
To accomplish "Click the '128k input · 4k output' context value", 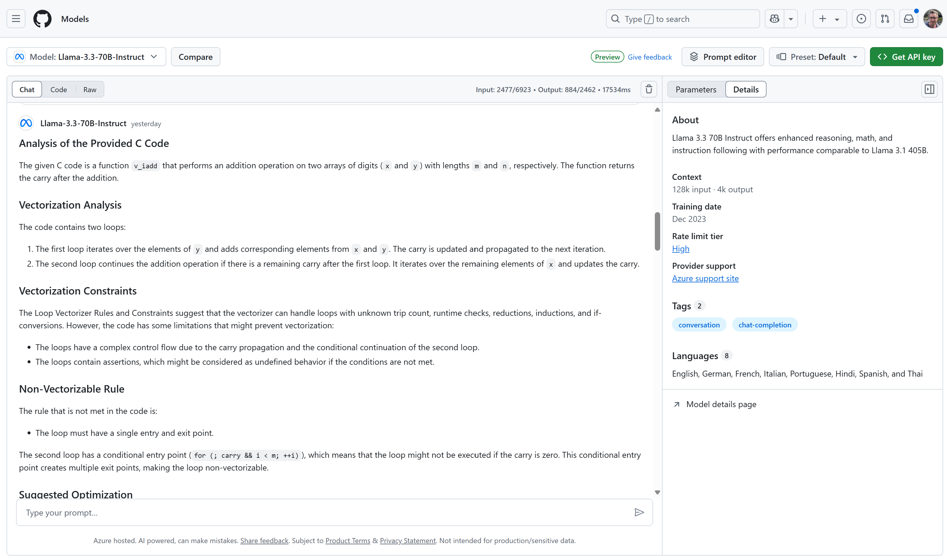I will [712, 189].
